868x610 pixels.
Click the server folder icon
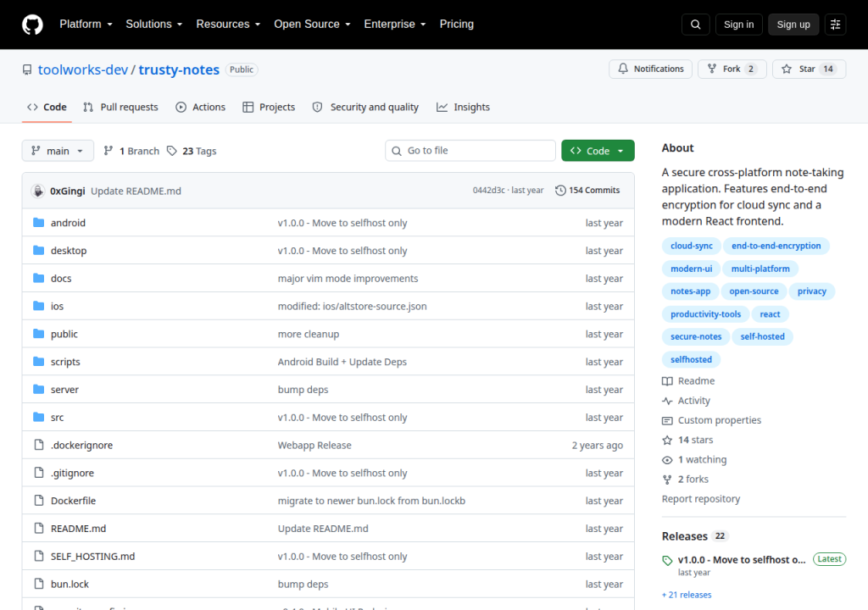click(x=38, y=389)
